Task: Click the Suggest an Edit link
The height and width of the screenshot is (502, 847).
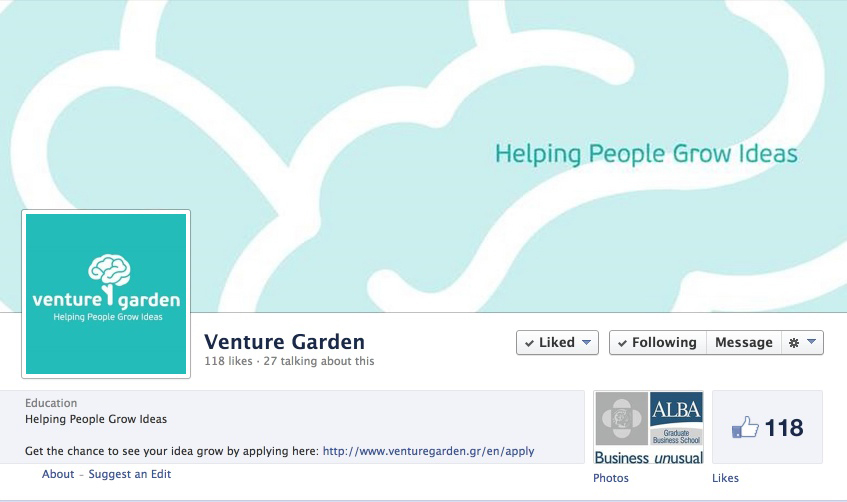Action: coord(130,474)
